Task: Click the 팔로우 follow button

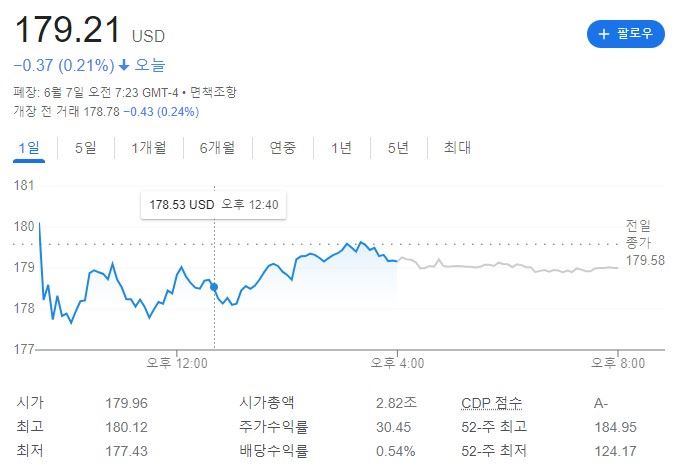Action: 625,34
